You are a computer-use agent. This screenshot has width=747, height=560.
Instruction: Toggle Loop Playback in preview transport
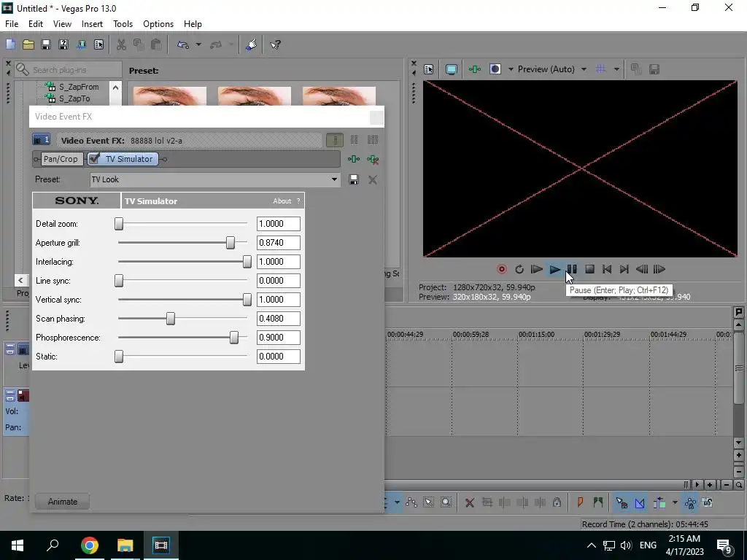[x=519, y=270]
